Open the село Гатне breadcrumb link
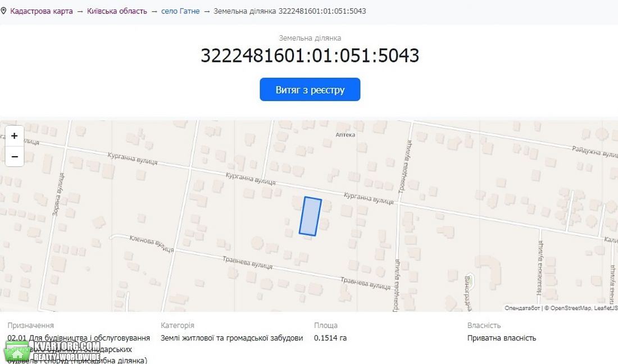618x364 pixels. 180,11
